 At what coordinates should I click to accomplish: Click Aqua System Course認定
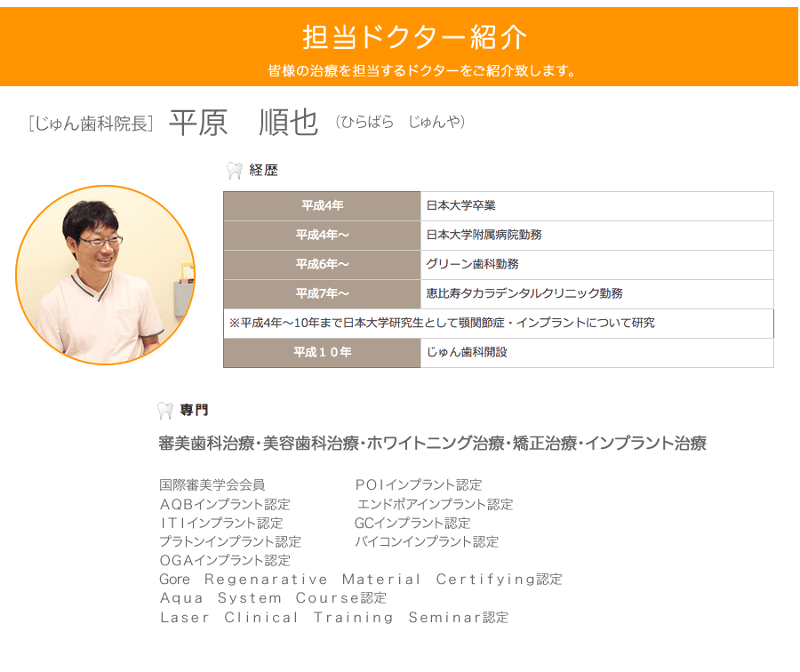273,598
